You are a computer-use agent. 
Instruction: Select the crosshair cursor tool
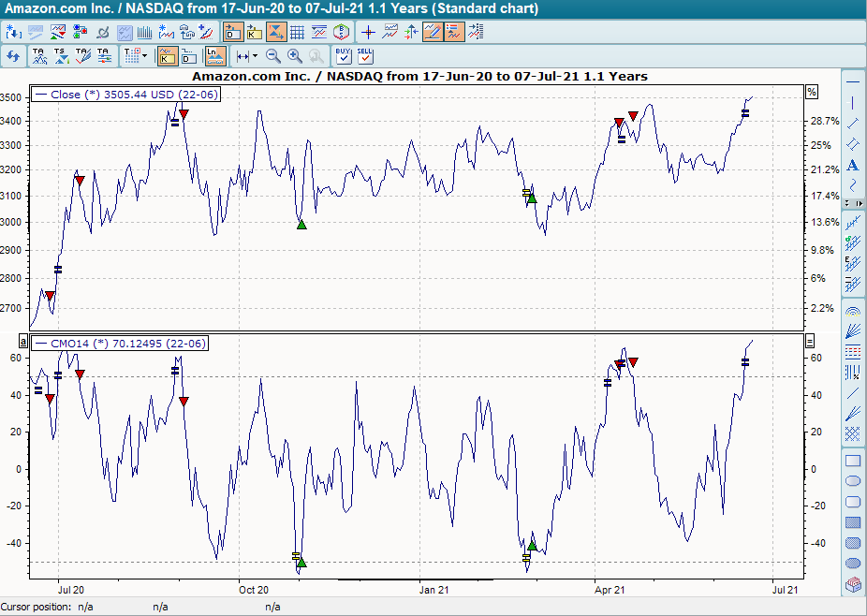[x=368, y=31]
